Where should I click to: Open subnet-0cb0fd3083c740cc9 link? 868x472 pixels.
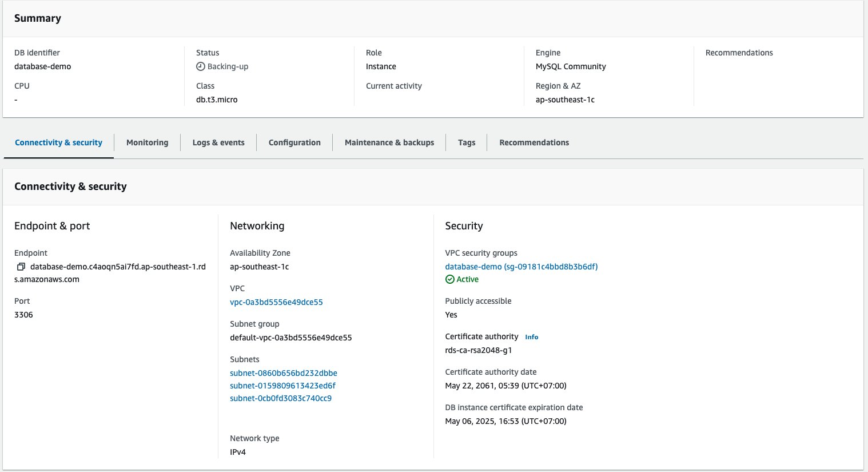(281, 398)
